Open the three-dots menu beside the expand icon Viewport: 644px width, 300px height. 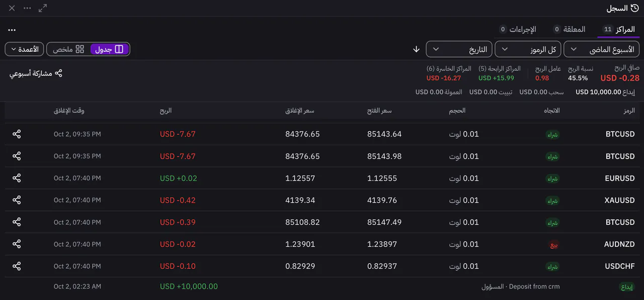27,8
